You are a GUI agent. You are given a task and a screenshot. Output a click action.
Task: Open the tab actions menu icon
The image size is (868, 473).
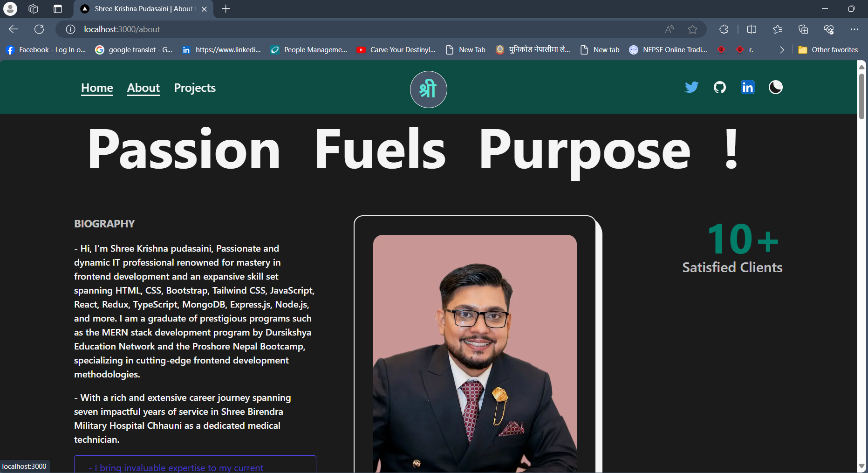pyautogui.click(x=58, y=9)
